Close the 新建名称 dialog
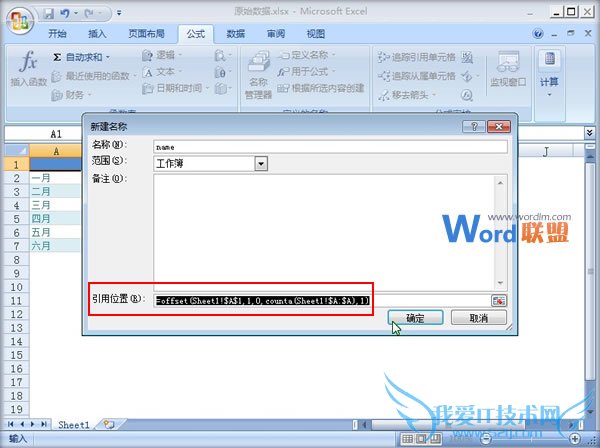Viewport: 600px width, 448px height. [x=499, y=127]
